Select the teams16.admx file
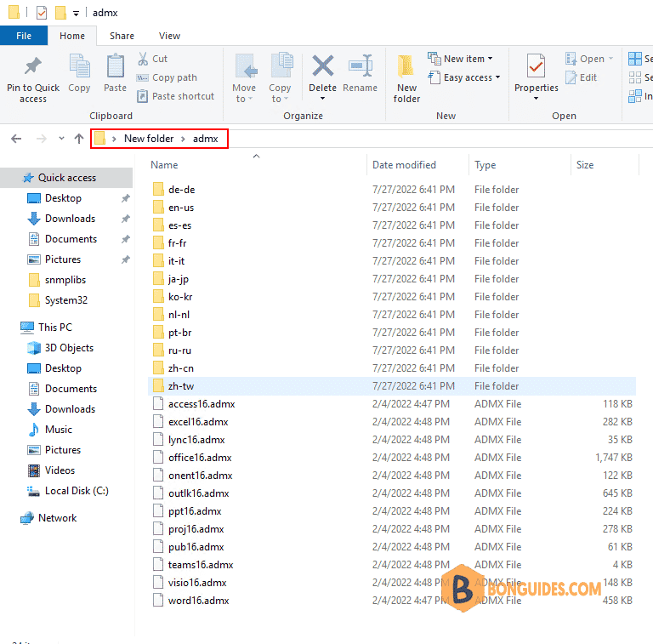This screenshot has height=644, width=653. tap(391, 565)
